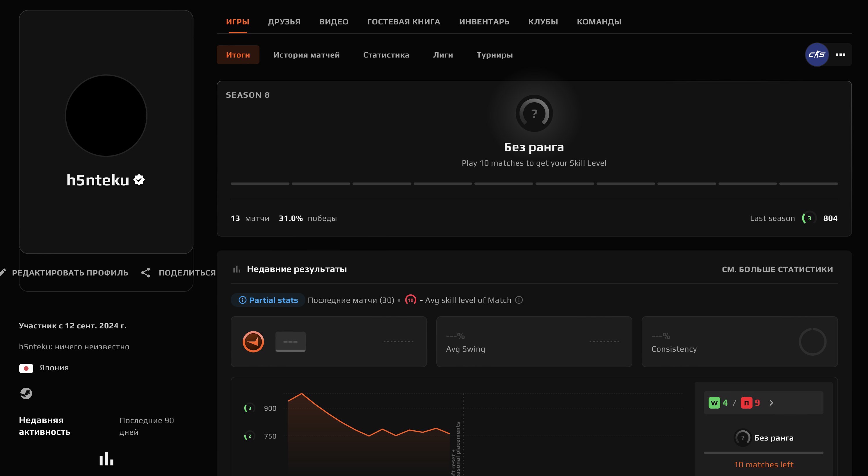Click the share icon
The width and height of the screenshot is (868, 476).
tap(145, 273)
